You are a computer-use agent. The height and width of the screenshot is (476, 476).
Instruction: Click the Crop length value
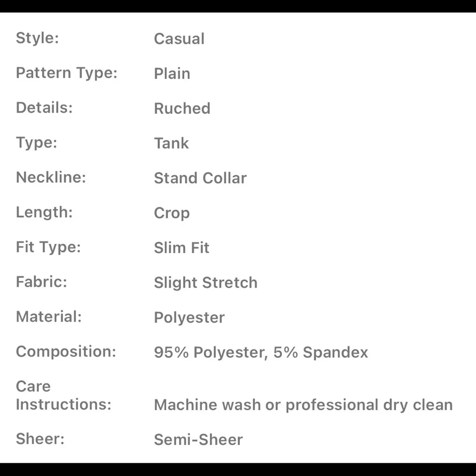(172, 213)
